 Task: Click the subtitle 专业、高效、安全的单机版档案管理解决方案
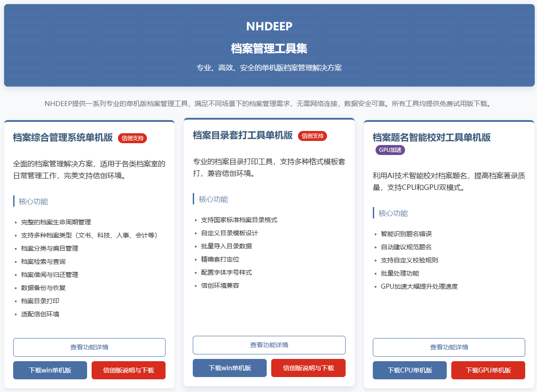(x=269, y=68)
